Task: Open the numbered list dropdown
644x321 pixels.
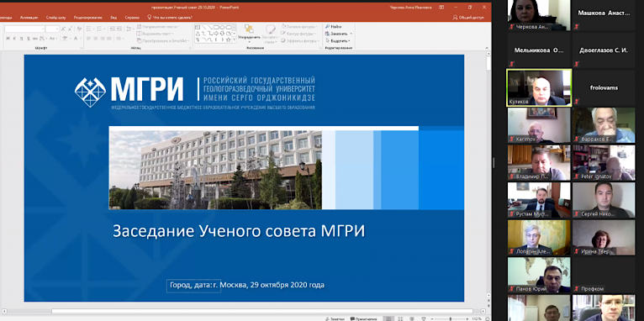Action: 104,29
